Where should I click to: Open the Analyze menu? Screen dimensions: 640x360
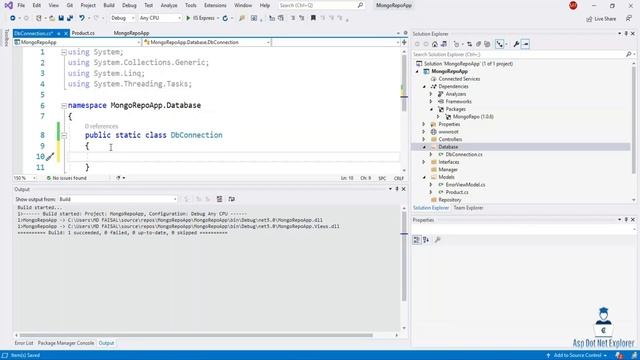169,5
